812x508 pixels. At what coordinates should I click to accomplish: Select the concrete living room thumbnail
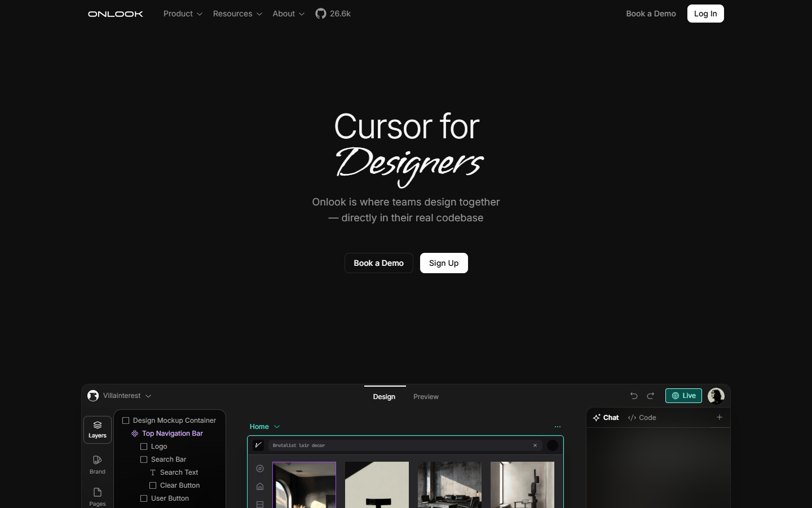449,485
